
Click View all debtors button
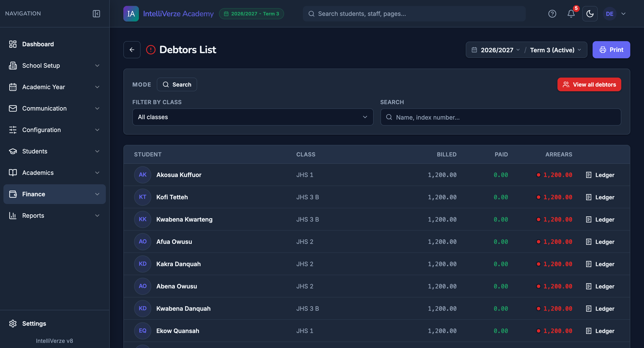click(x=589, y=84)
